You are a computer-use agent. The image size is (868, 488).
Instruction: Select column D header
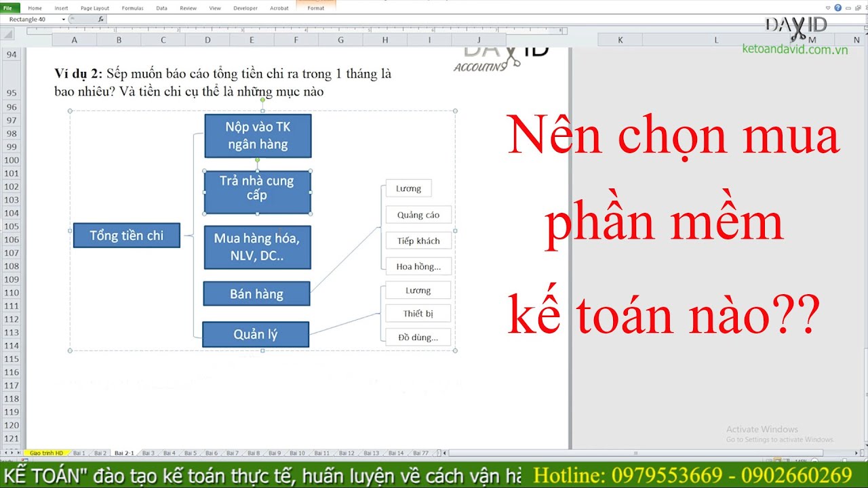tap(208, 40)
